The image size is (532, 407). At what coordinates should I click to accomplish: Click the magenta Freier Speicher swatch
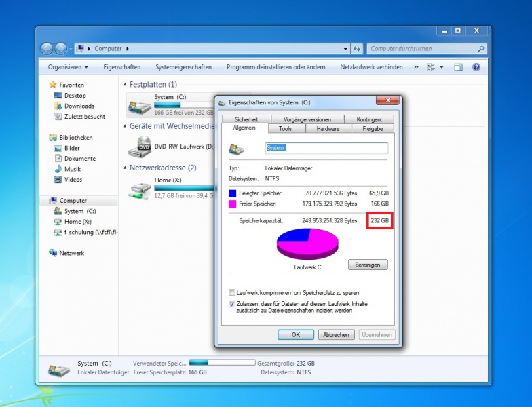point(232,203)
